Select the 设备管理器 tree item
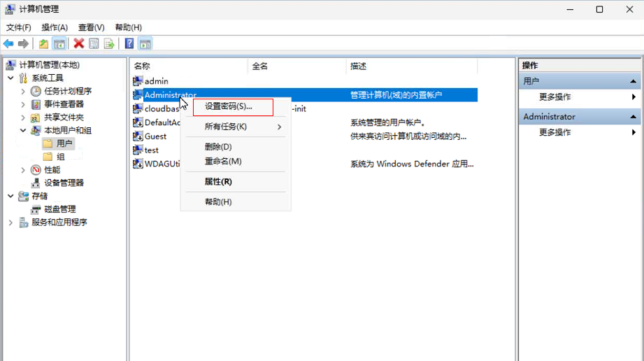644x361 pixels. (64, 183)
